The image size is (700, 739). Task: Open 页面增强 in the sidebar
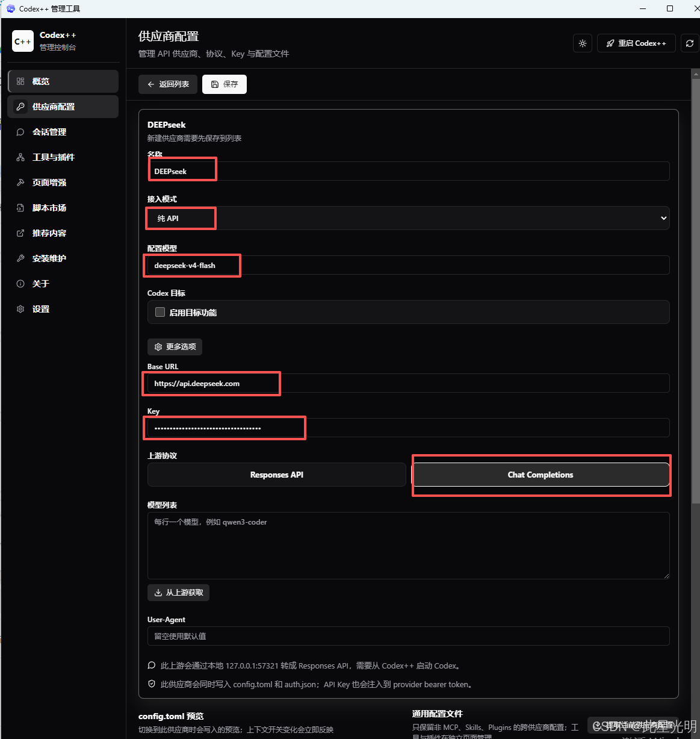(x=63, y=182)
